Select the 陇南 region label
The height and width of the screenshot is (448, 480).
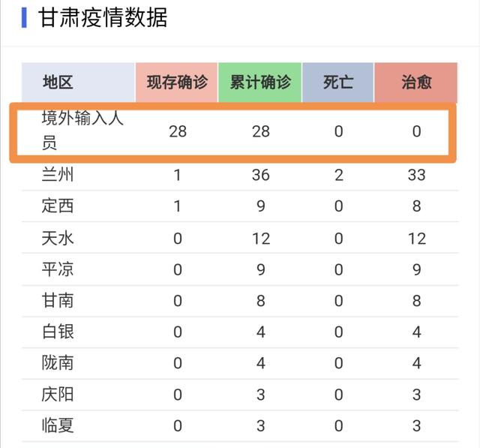tap(58, 363)
